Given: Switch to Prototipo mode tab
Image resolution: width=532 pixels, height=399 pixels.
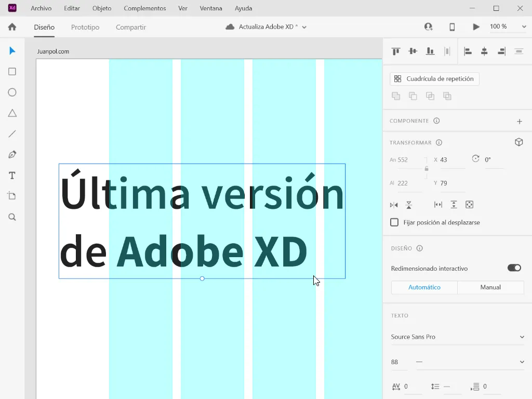Looking at the screenshot, I should pyautogui.click(x=85, y=27).
